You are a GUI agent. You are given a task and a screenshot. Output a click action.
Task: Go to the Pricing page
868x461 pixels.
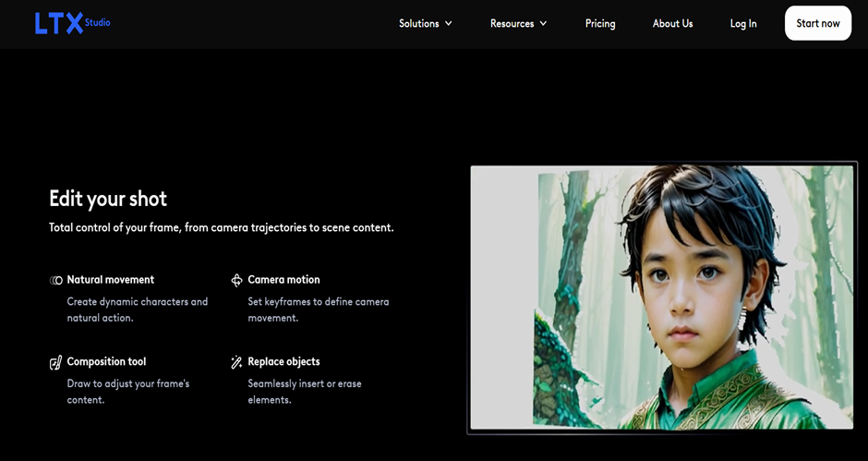click(600, 24)
